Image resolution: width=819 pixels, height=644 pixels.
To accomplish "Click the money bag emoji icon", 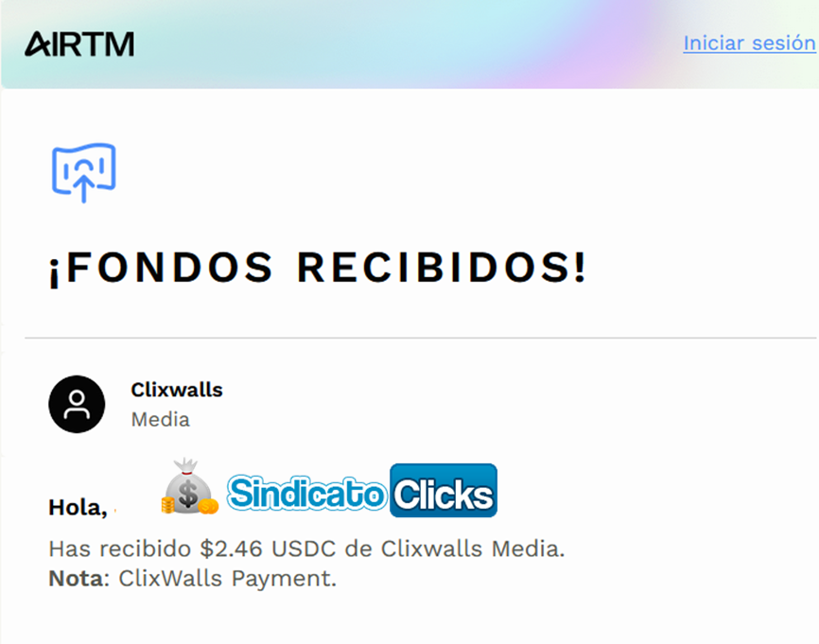I will pyautogui.click(x=189, y=487).
